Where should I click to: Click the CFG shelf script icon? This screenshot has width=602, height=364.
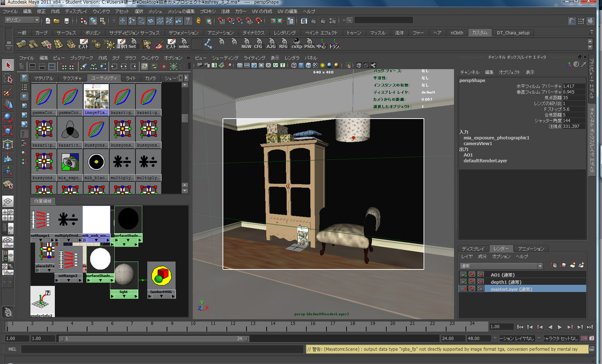click(258, 44)
